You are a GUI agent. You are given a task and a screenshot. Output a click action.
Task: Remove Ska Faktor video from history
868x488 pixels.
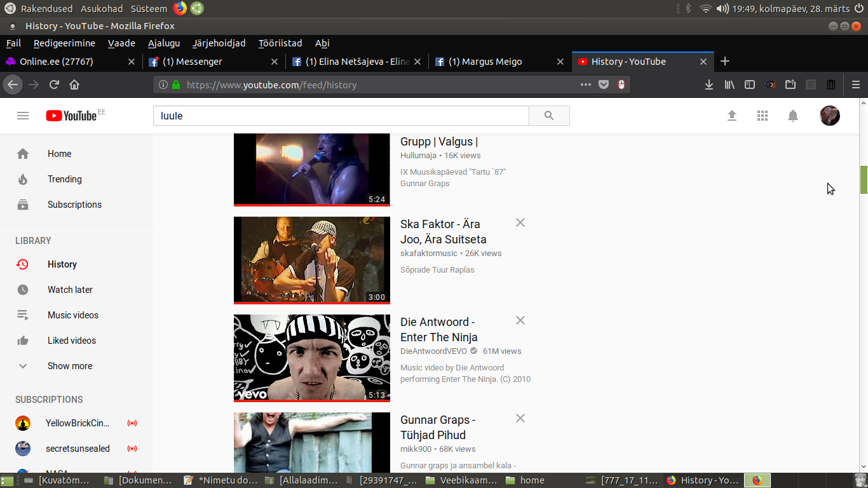coord(520,222)
